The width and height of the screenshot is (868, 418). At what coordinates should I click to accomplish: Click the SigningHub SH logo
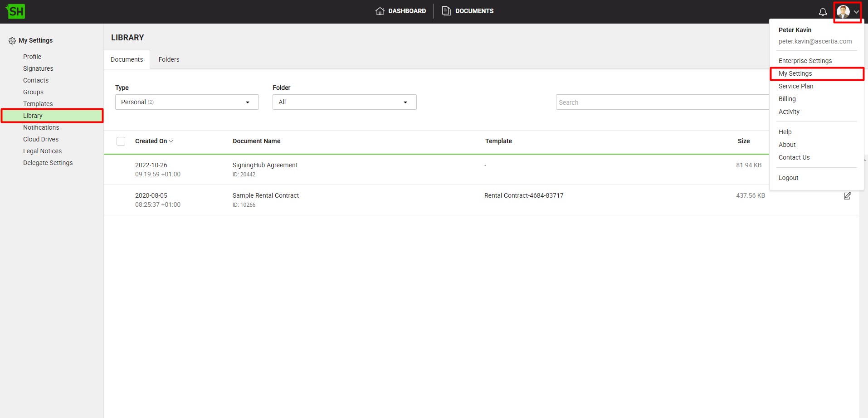click(x=16, y=11)
